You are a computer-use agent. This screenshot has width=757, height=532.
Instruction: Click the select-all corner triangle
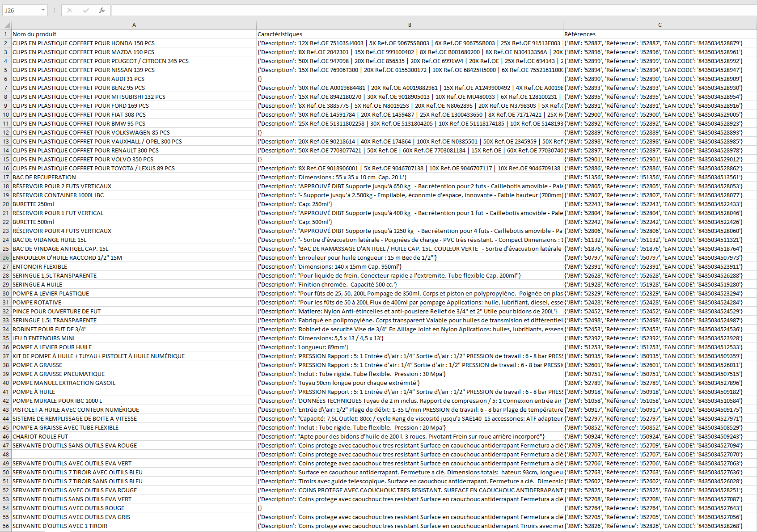pos(7,25)
